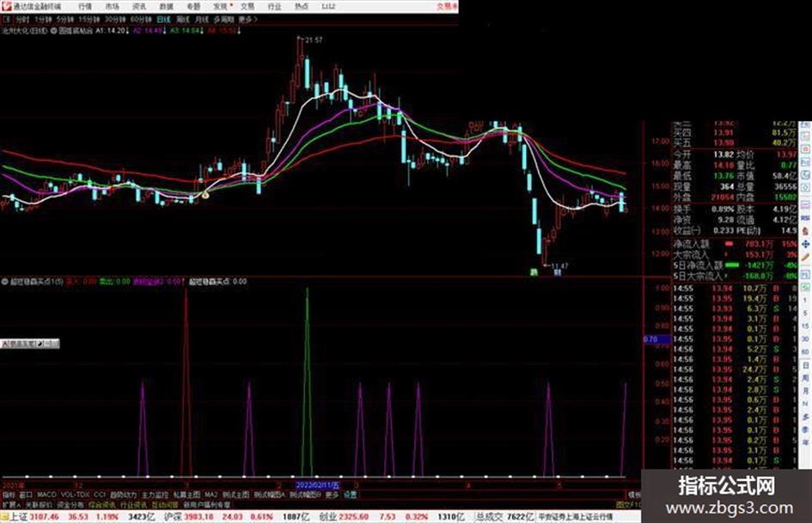Open the 行业 menu
Image resolution: width=812 pixels, height=523 pixels.
point(274,6)
